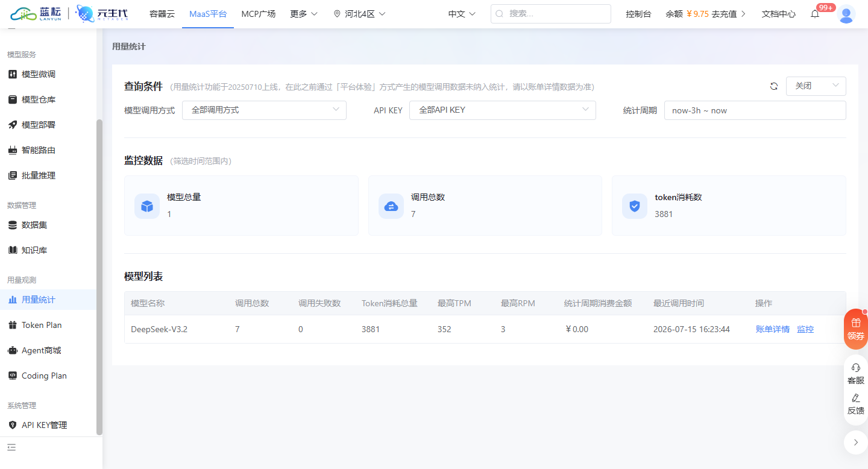Click the 用量统计 bar chart icon

pyautogui.click(x=12, y=300)
